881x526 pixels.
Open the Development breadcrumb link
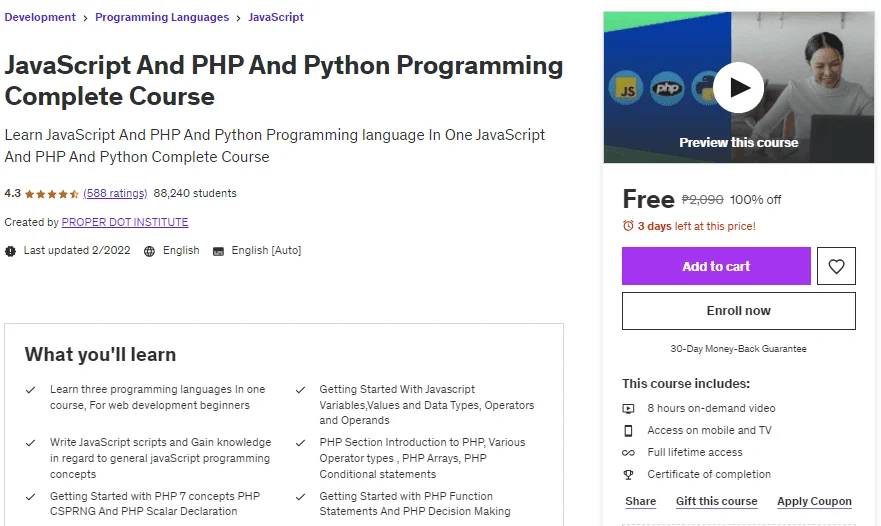coord(40,17)
